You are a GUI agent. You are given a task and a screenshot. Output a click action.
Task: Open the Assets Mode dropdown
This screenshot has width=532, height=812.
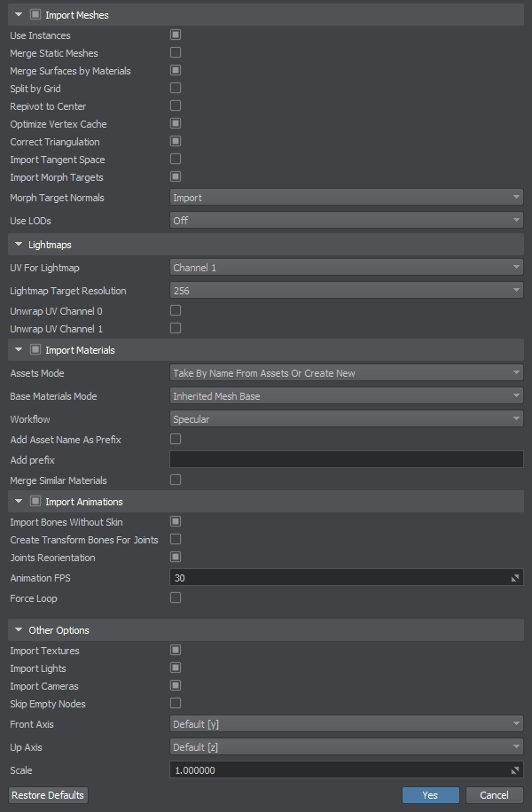pyautogui.click(x=346, y=373)
